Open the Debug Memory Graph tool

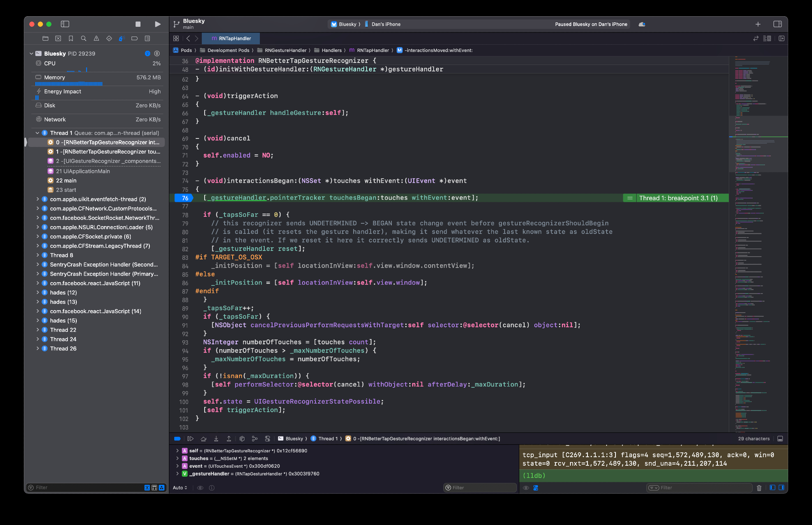pyautogui.click(x=255, y=439)
